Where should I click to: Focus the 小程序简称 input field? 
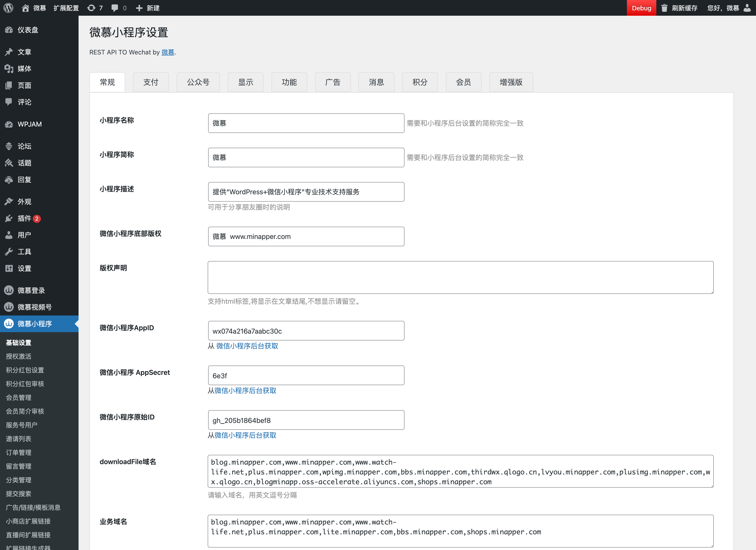click(x=306, y=157)
